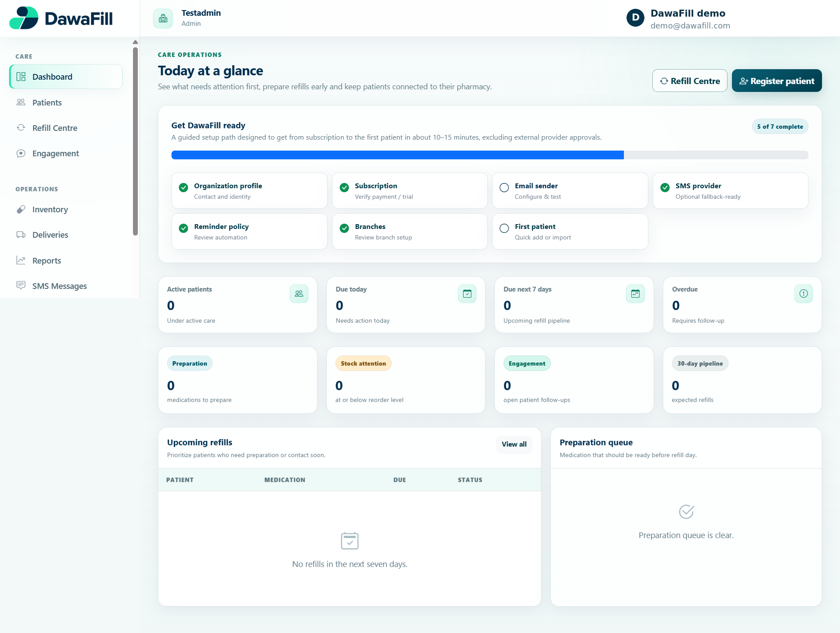Click the Refill Centre header button
Viewport: 840px width, 633px height.
coord(689,81)
